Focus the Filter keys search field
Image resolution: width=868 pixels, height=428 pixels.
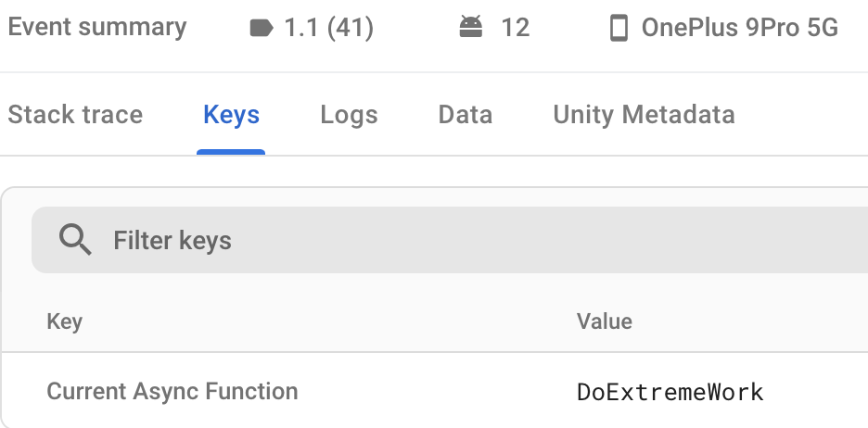coord(464,241)
